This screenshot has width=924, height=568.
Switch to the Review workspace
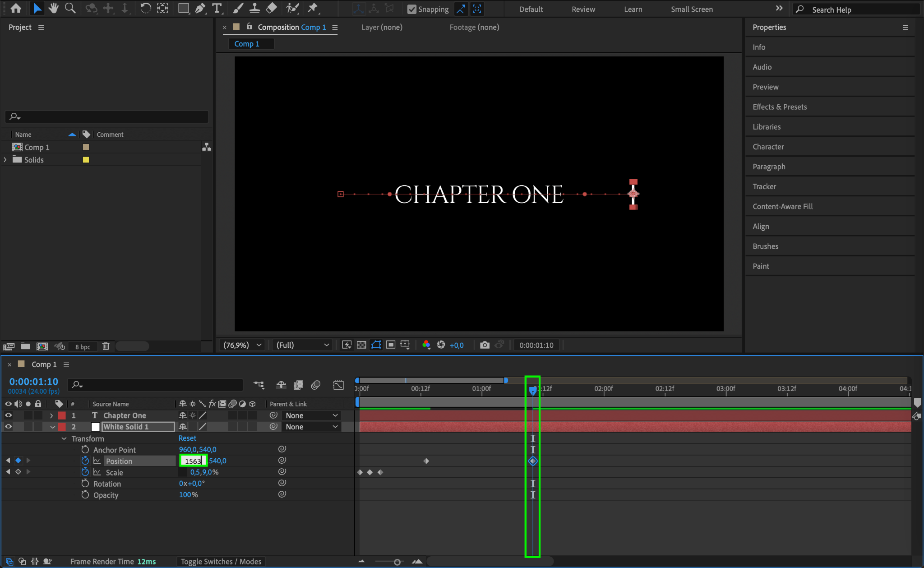coord(583,9)
